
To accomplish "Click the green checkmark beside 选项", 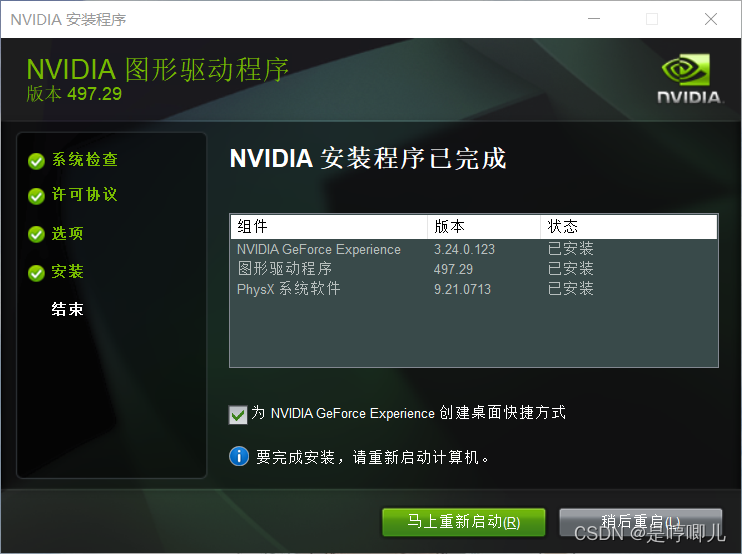I will point(36,234).
